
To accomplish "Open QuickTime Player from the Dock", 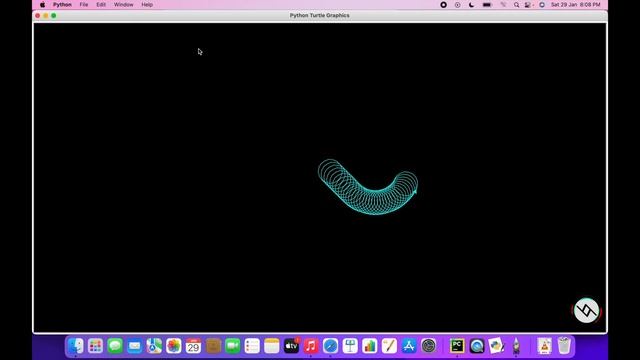I will click(x=477, y=346).
